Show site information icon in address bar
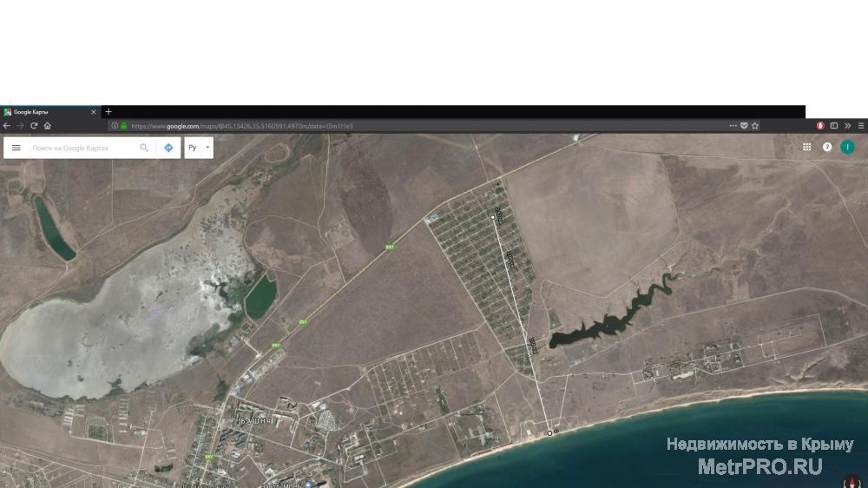The image size is (868, 488). 115,126
